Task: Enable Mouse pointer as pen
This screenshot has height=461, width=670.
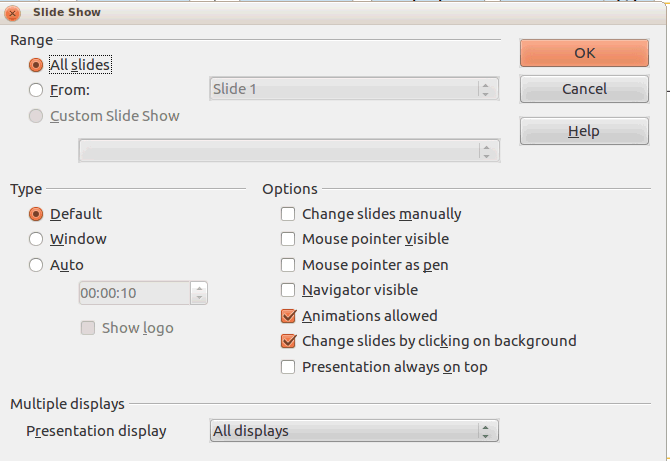Action: 288,266
